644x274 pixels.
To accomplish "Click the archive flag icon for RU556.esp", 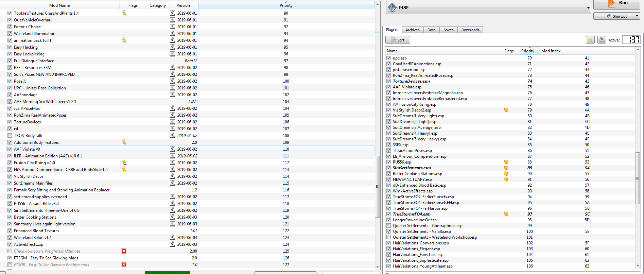I will pyautogui.click(x=506, y=162).
